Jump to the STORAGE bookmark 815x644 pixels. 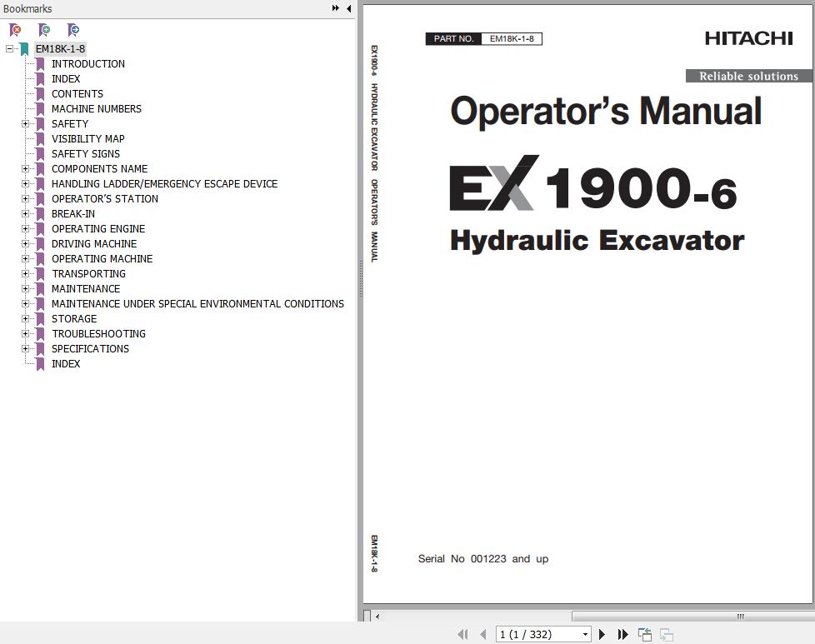click(74, 318)
